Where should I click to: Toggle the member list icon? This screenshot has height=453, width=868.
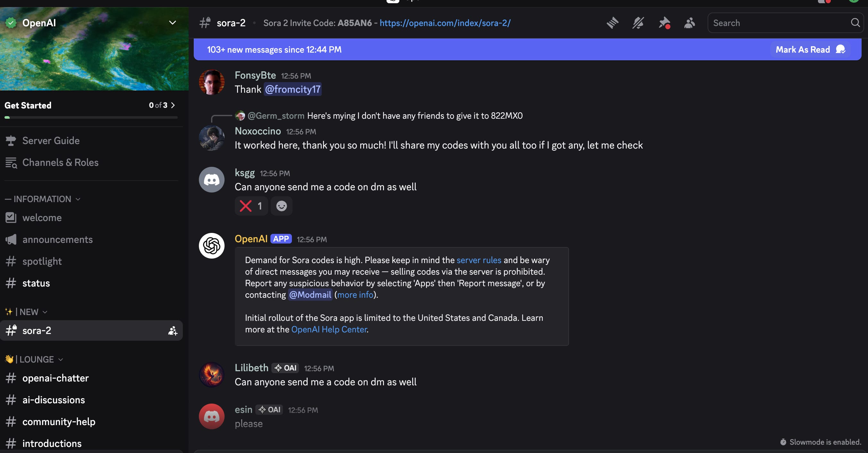click(689, 23)
